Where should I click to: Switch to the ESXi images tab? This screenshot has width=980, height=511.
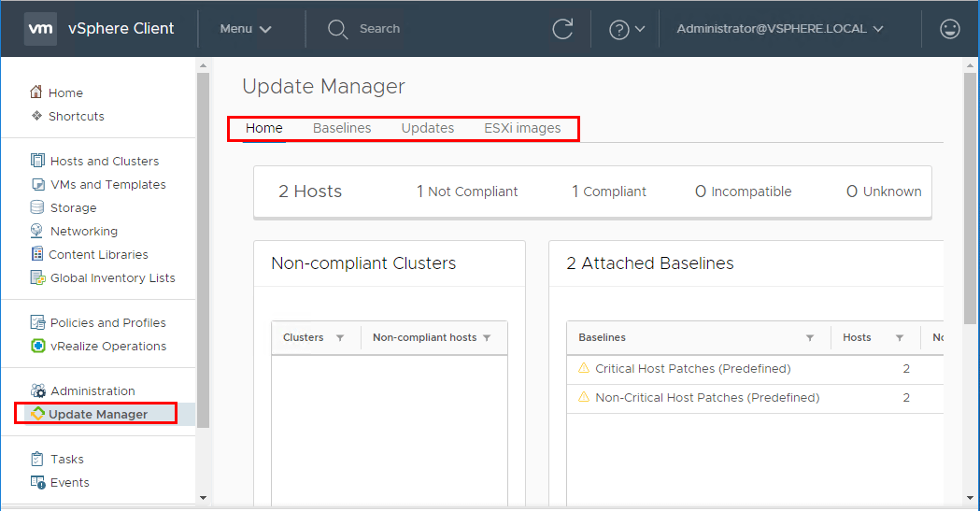(x=522, y=128)
